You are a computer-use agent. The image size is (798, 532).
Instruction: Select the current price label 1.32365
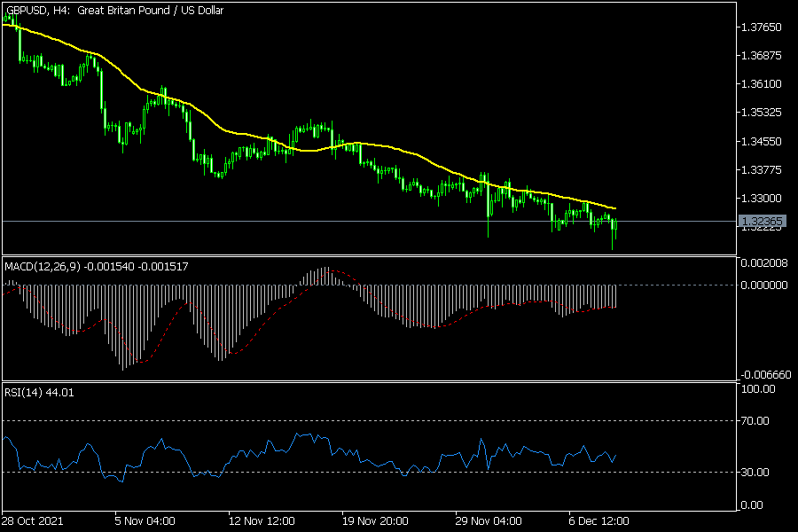(x=762, y=221)
